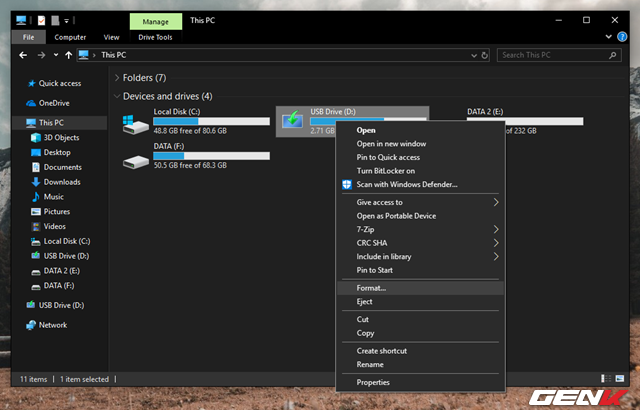Open the recent locations dropdown arrow
Image resolution: width=640 pixels, height=410 pixels.
(x=56, y=55)
